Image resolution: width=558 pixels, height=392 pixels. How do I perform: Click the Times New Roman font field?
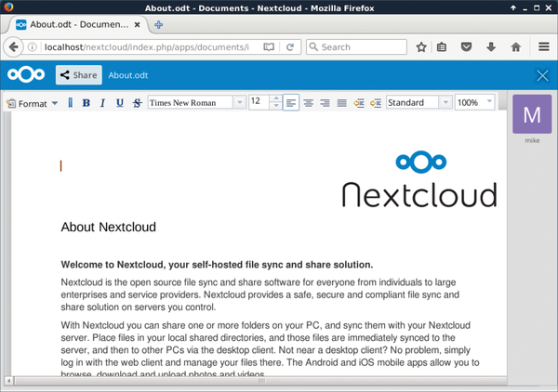[x=191, y=103]
